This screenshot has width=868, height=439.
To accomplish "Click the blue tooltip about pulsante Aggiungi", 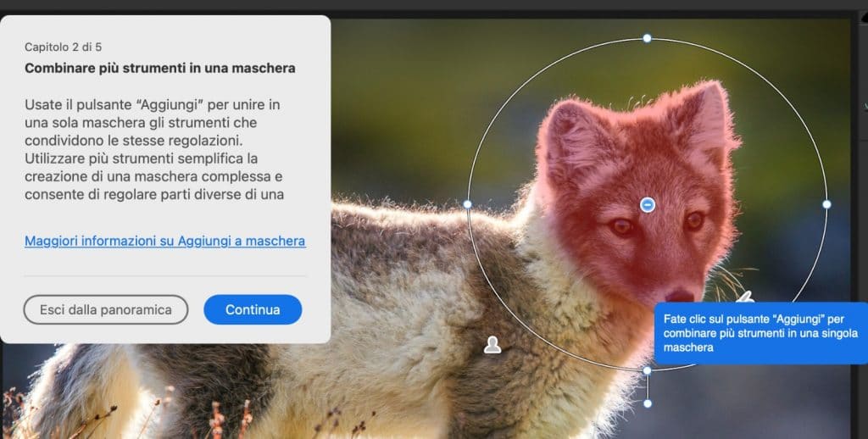I will [x=761, y=333].
